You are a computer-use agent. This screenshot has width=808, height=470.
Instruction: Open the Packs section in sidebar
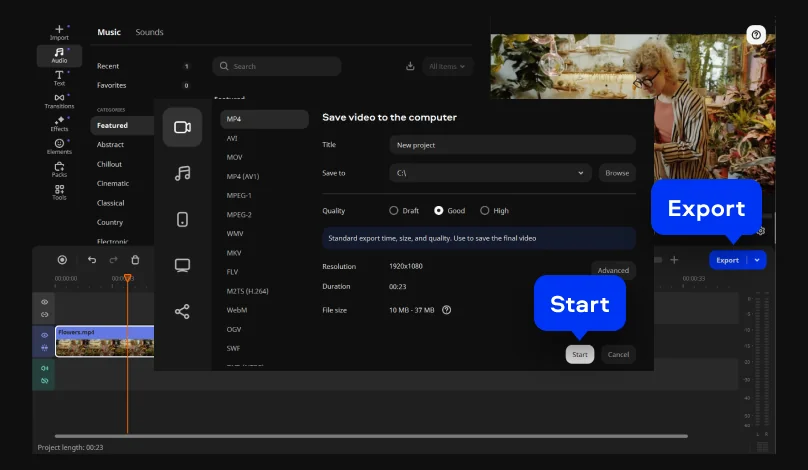coord(59,169)
